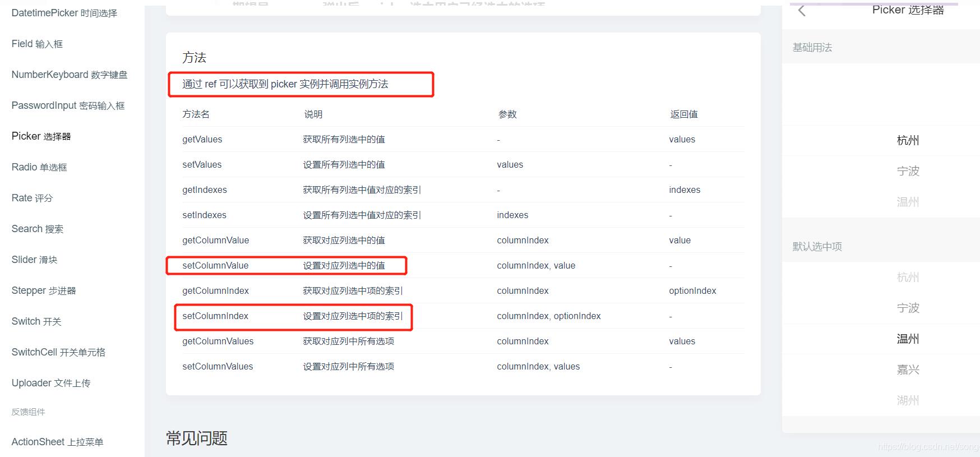980x457 pixels.
Task: Click 设置对应列中所有选项 description
Action: point(348,367)
